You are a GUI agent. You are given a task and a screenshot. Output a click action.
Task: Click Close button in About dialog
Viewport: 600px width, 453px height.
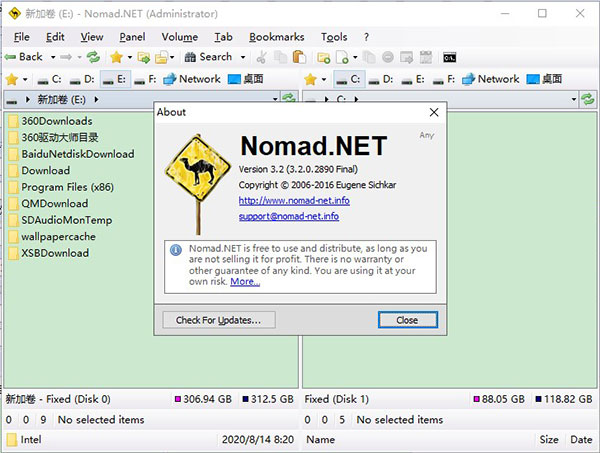click(x=407, y=320)
